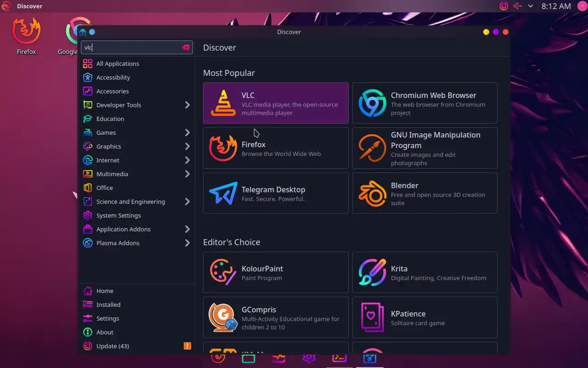Click the Chromium Web Browser logo
Image resolution: width=588 pixels, height=368 pixels.
[372, 103]
